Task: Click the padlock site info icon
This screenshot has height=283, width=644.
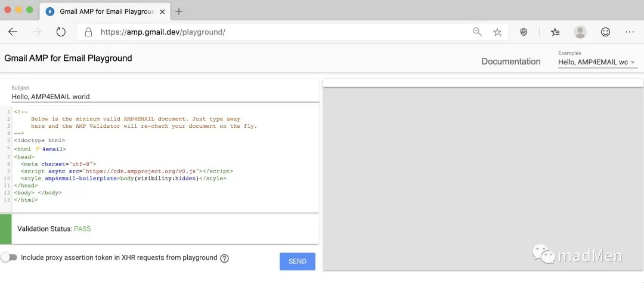Action: 88,32
